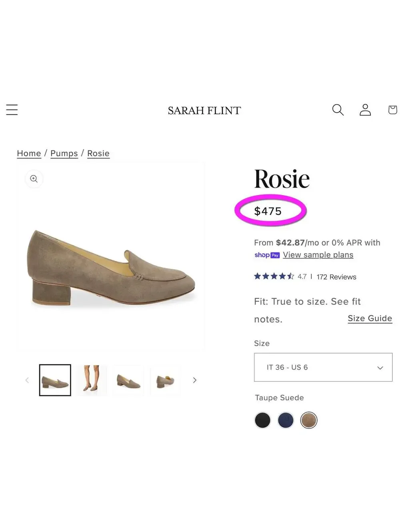The height and width of the screenshot is (532, 400).
Task: Select fourth thumbnail of shoe back view
Action: 165,380
